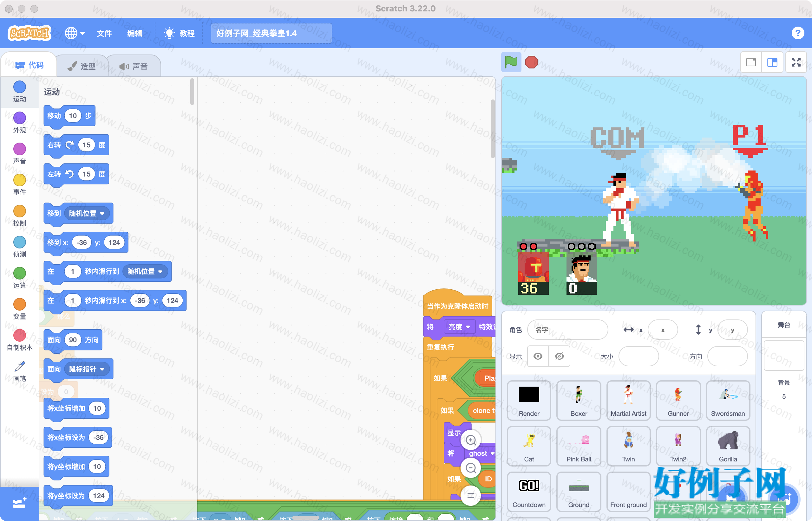Open 鼠标指针 dropdown in 面向 block
812x521 pixels.
(x=87, y=369)
